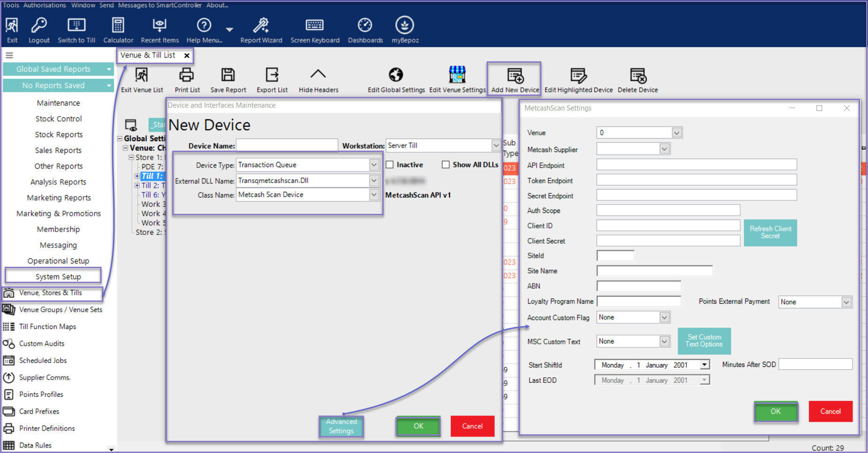Click Add New Device icon
Image resolution: width=868 pixels, height=453 pixels.
tap(515, 75)
